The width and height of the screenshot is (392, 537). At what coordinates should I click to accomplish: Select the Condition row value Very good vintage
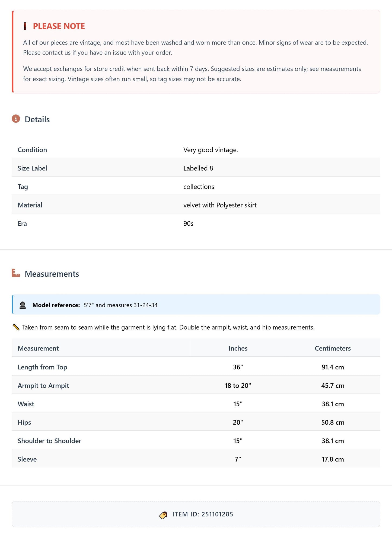(211, 150)
